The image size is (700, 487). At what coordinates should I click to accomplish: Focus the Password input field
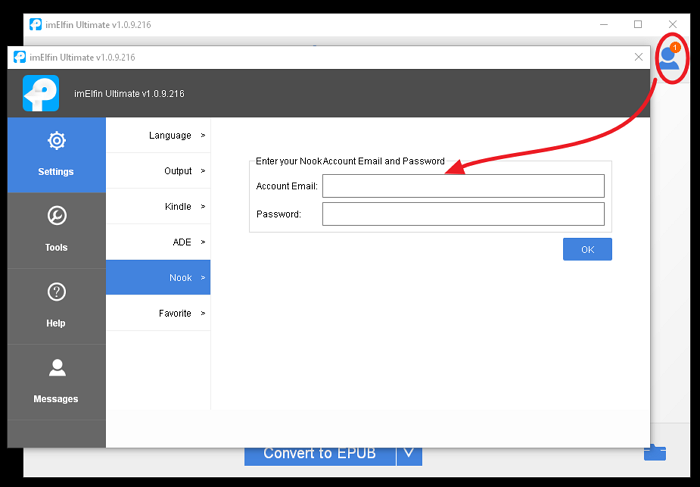click(x=463, y=214)
